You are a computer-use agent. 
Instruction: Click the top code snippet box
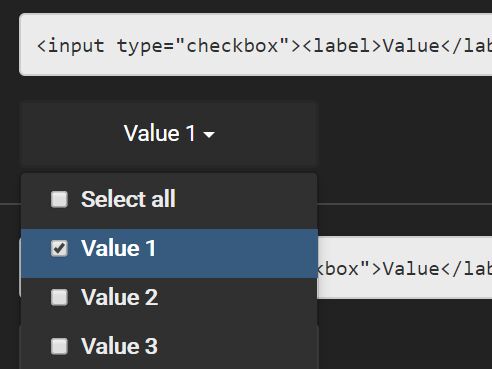pyautogui.click(x=256, y=45)
